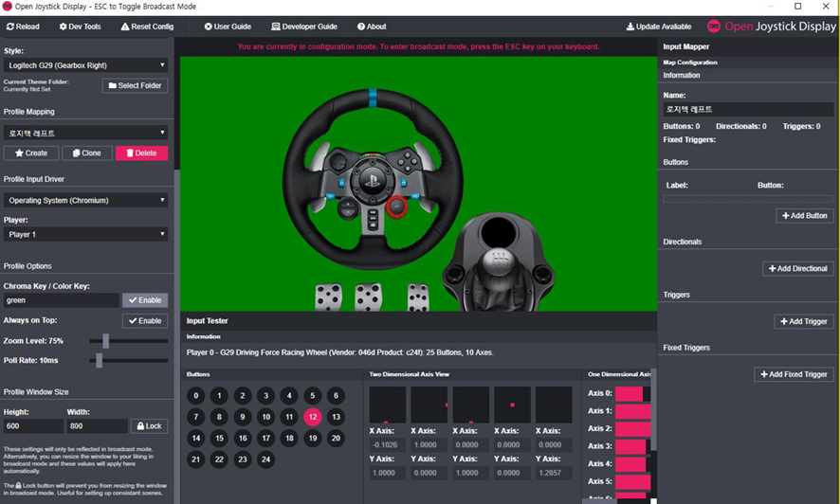Clone the current profile mapping
The height and width of the screenshot is (504, 840).
pyautogui.click(x=87, y=153)
